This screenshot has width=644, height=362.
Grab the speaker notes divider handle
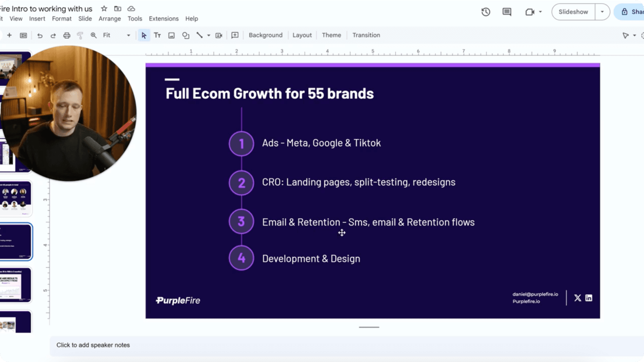click(x=369, y=327)
